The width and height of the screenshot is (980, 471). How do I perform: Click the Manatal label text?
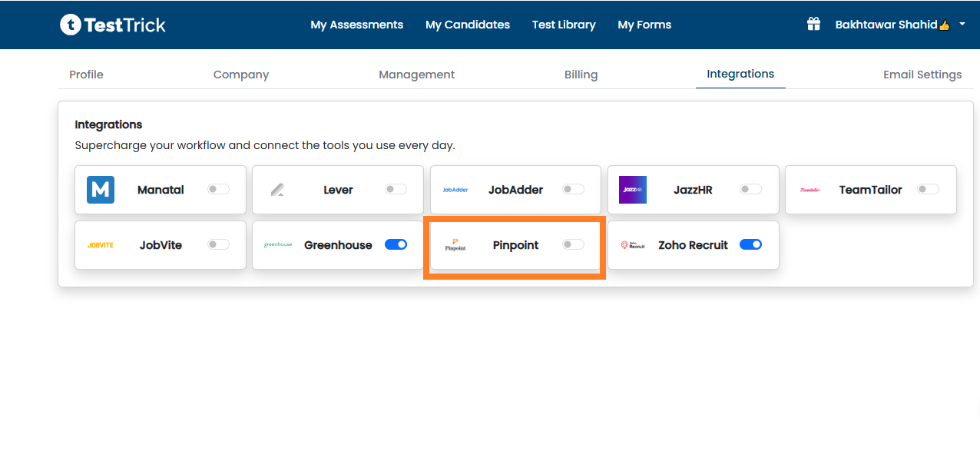point(161,190)
